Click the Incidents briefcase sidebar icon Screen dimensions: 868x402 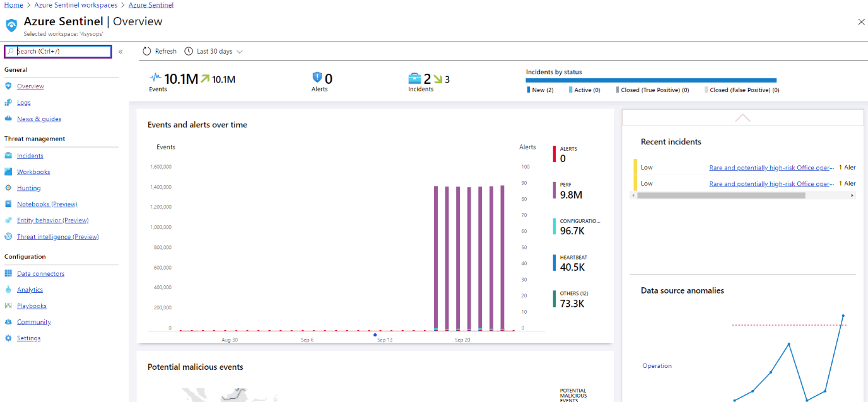(8, 155)
